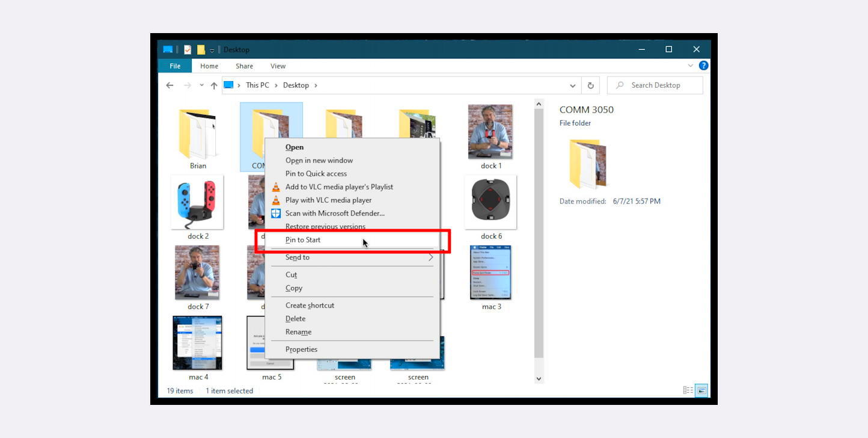The image size is (868, 438).
Task: Add folder to VLC media player's Playlist
Action: pos(339,187)
